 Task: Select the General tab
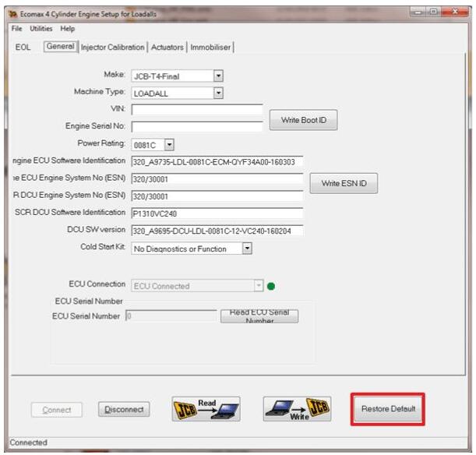click(x=61, y=47)
